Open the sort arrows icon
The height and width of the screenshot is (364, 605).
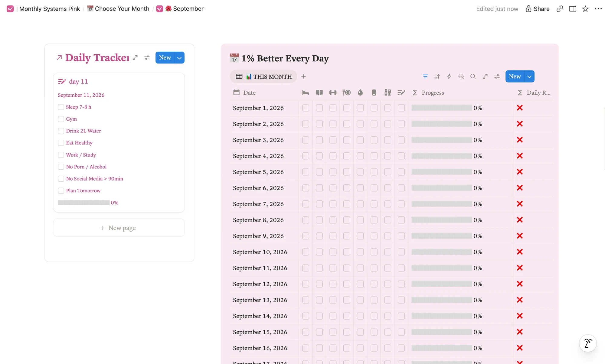coord(437,76)
